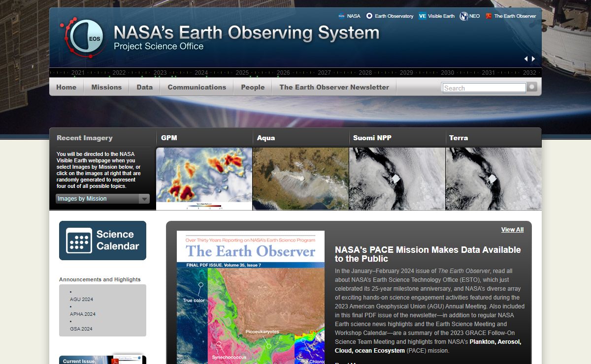Open the NEO text link

[x=474, y=16]
